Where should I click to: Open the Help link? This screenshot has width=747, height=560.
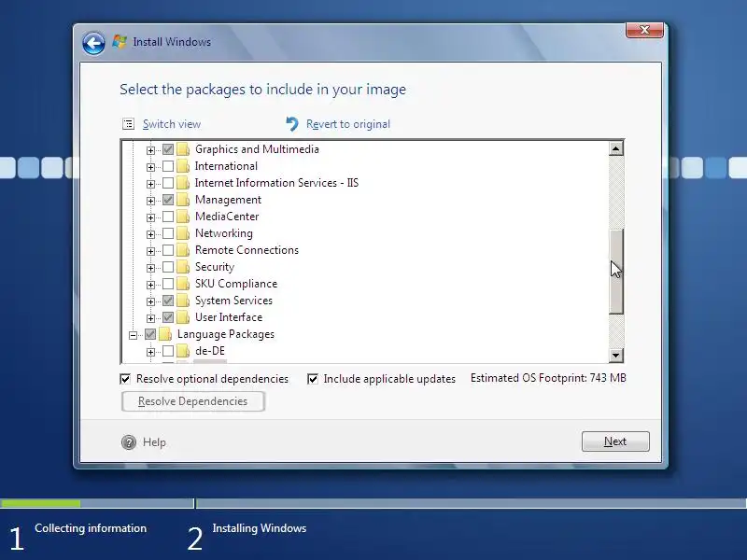tap(154, 442)
